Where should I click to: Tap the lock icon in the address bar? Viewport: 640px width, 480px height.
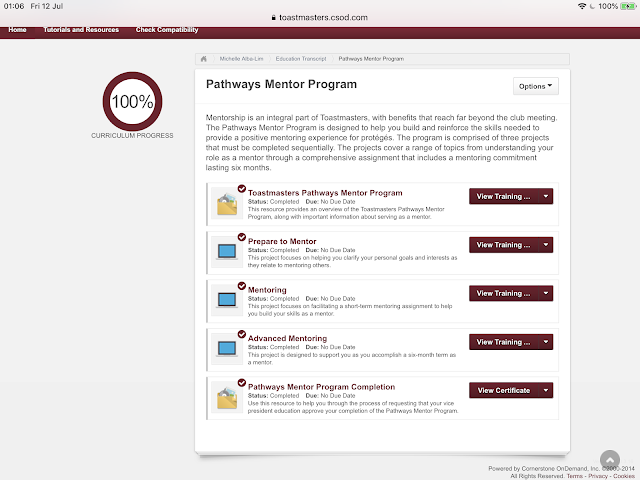pos(273,18)
